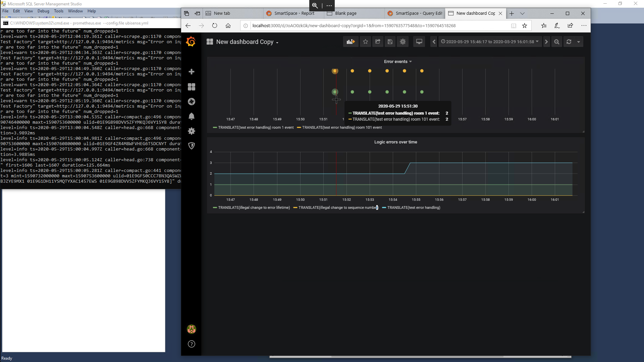Open the refresh interval dropdown arrow
644x362 pixels.
(579, 42)
